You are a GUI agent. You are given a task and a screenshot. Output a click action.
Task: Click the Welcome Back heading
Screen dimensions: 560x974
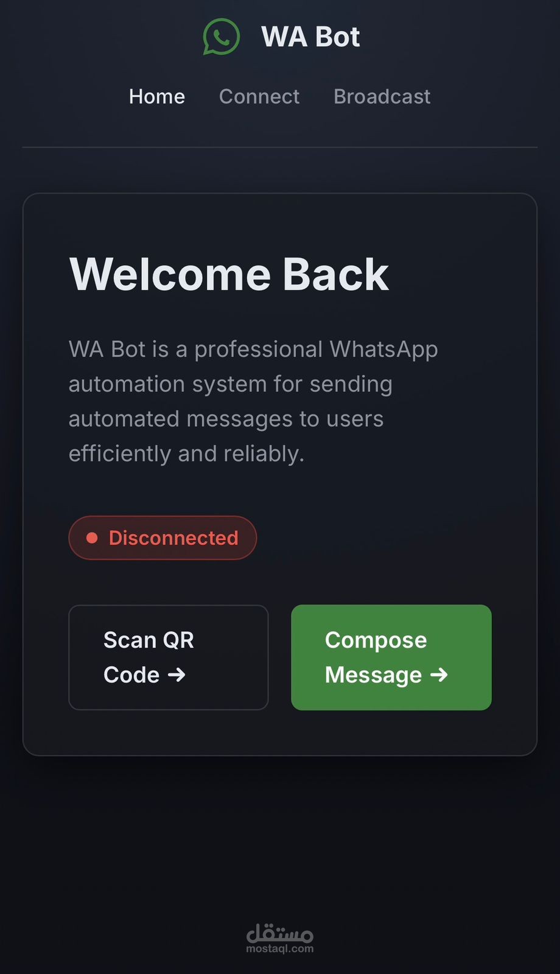pos(229,275)
